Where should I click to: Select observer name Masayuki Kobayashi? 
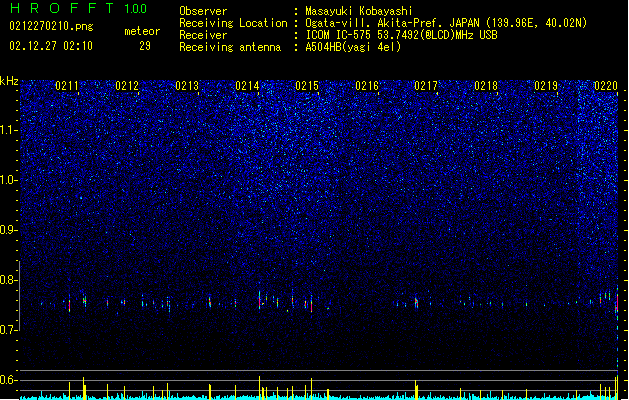[x=359, y=11]
